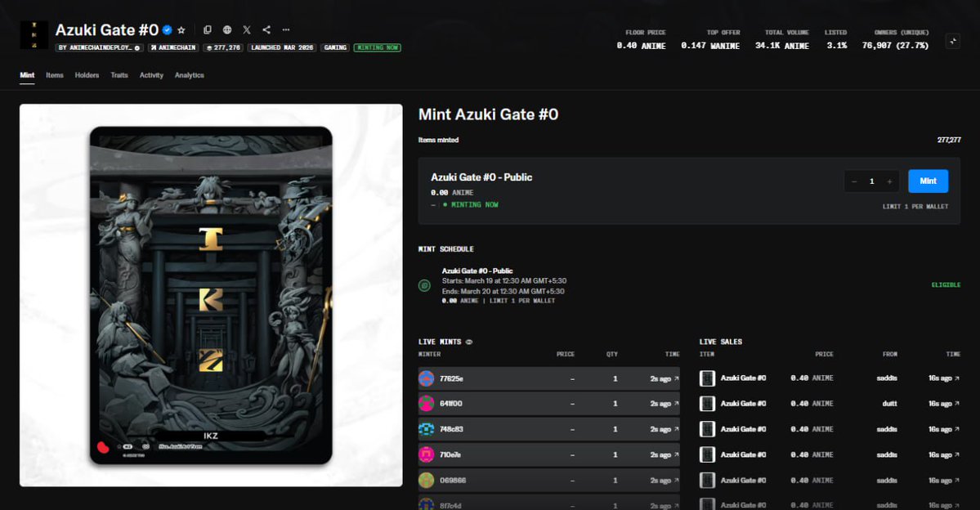This screenshot has width=980, height=510.
Task: Click item thumbnail in fourth live sale row
Action: click(x=707, y=454)
